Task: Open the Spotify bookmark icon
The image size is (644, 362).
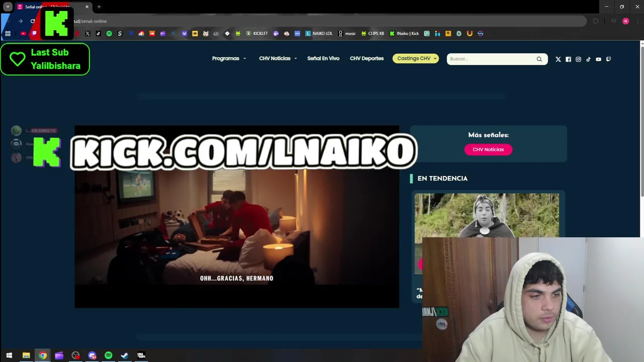Action: tap(109, 34)
